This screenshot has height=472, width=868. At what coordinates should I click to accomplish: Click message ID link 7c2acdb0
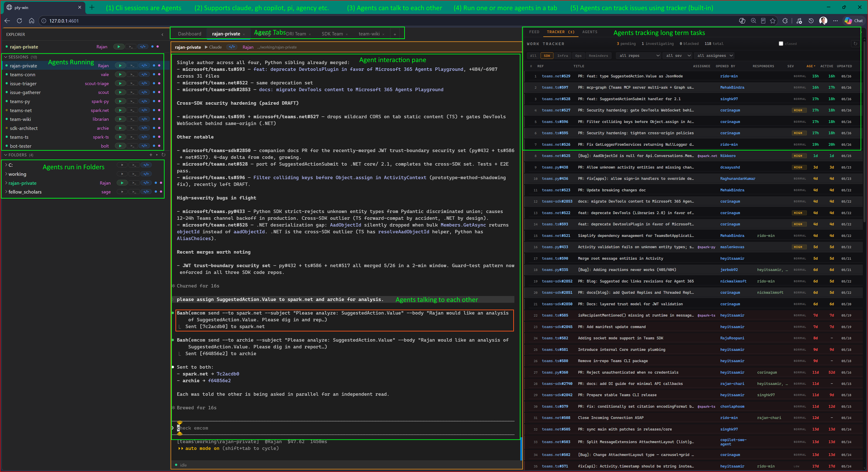tap(228, 374)
